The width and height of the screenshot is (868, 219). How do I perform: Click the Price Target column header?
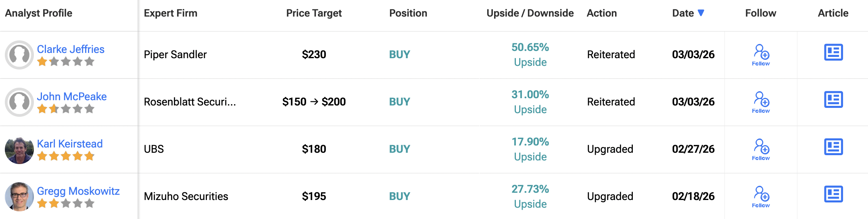pos(314,13)
